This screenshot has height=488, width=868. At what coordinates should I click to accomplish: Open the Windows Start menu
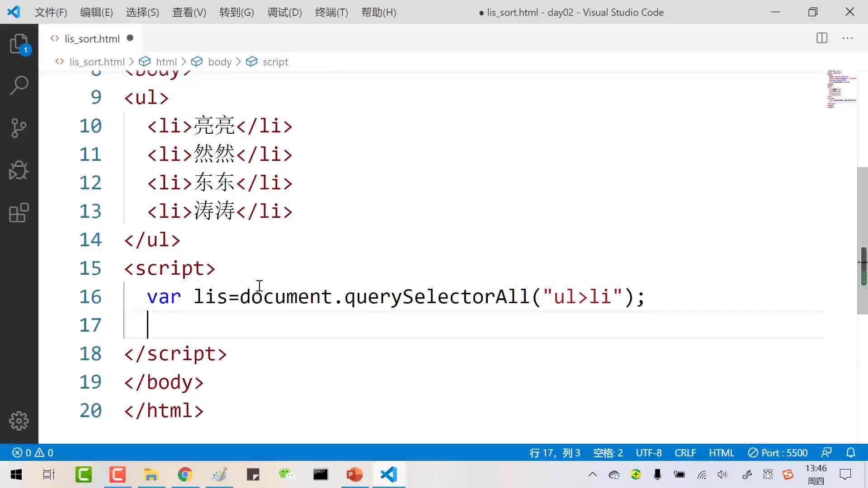pyautogui.click(x=16, y=474)
